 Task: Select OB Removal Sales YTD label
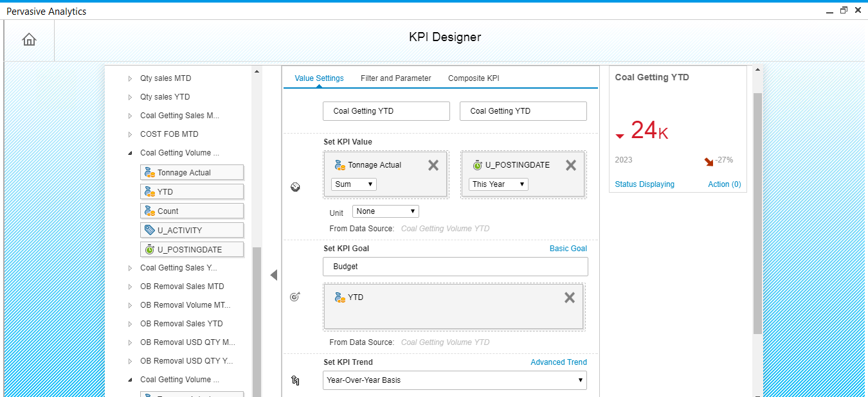[x=181, y=324]
